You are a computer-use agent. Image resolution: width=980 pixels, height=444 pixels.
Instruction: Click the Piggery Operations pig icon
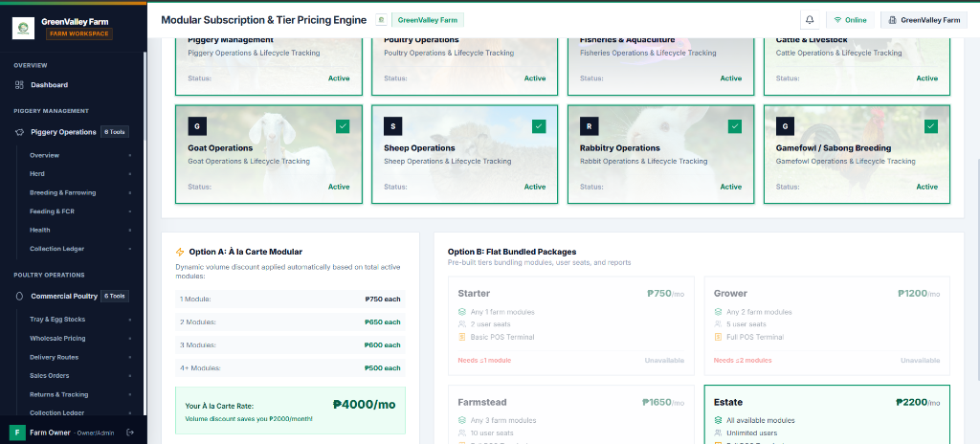[19, 132]
